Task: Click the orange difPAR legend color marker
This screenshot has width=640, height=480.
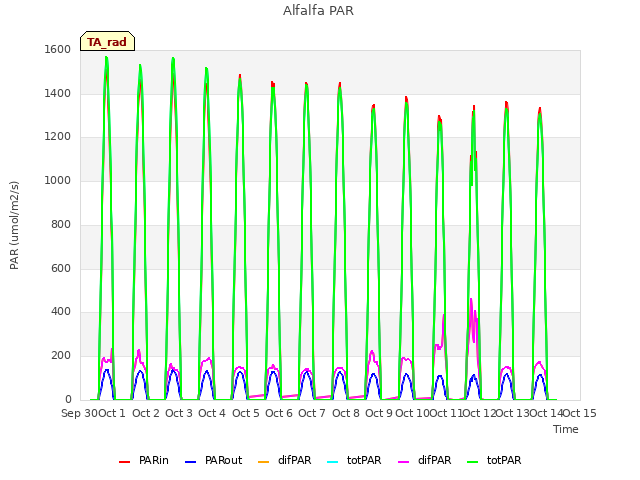Action: pos(263,462)
